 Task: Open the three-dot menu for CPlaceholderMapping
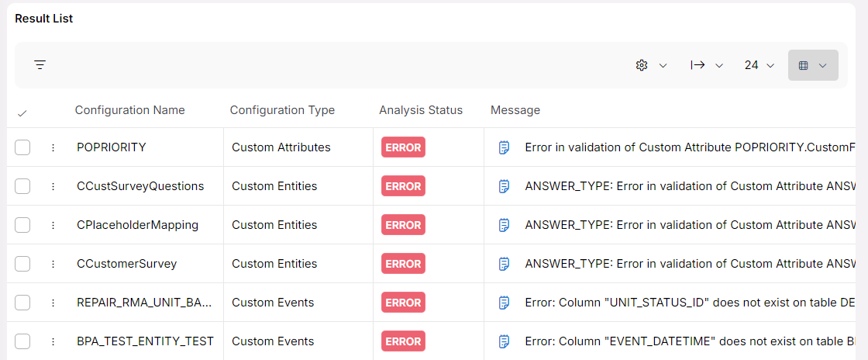[53, 225]
